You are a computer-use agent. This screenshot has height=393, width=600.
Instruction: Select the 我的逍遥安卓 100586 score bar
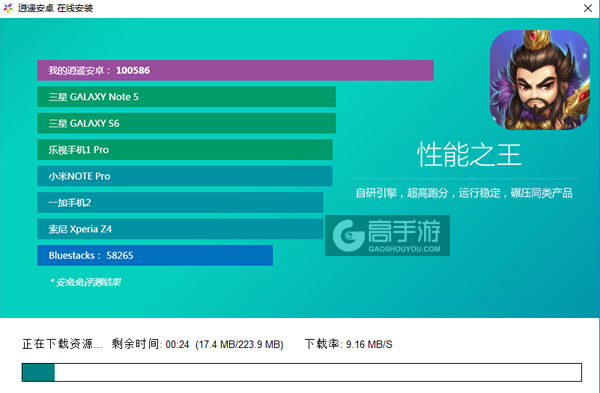(x=235, y=70)
